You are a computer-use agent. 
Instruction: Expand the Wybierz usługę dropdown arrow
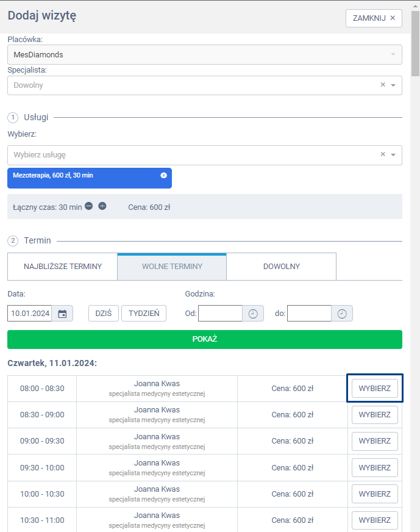pyautogui.click(x=393, y=155)
